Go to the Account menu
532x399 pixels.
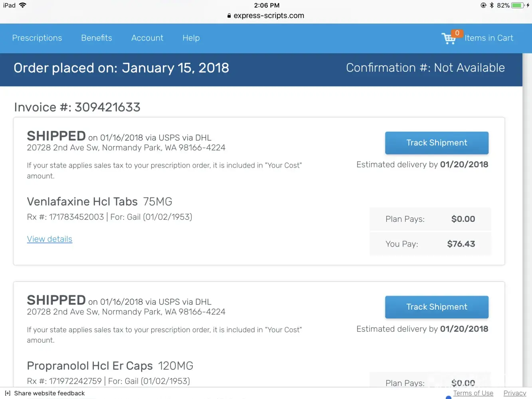click(147, 38)
